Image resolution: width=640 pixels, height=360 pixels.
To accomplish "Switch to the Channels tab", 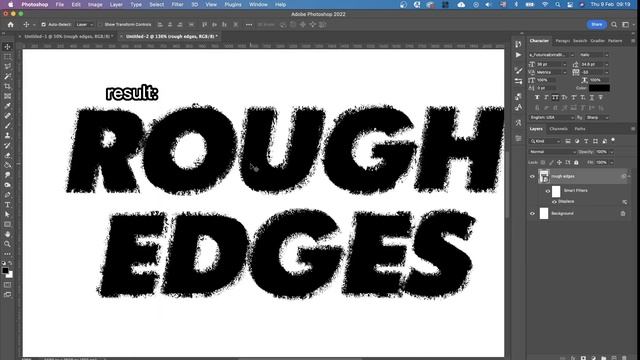I will point(558,129).
